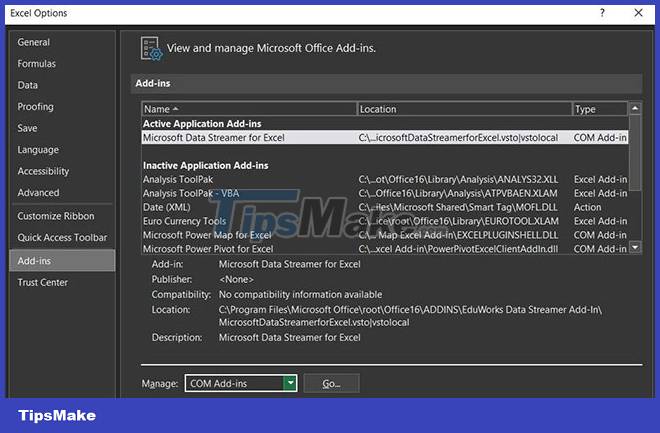Select Euro Currency Tools add-in

click(x=184, y=221)
